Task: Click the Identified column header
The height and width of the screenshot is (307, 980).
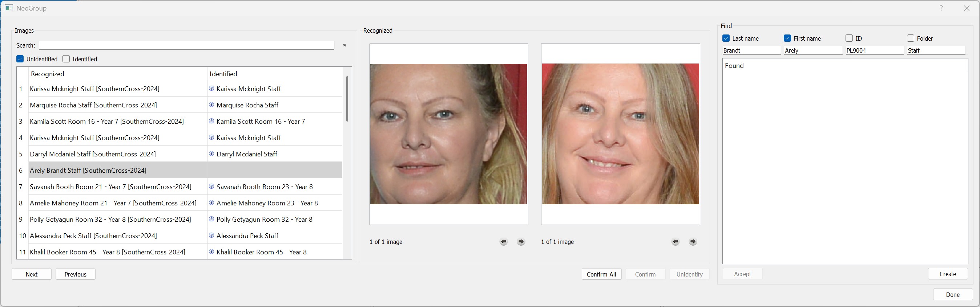Action: click(274, 74)
